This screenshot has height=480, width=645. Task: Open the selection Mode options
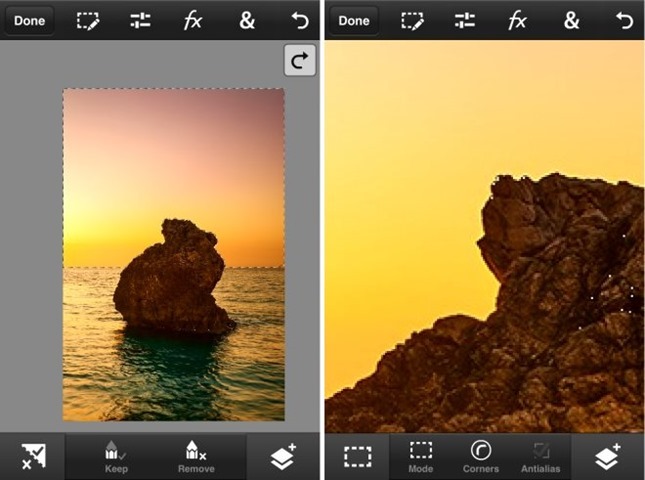421,456
